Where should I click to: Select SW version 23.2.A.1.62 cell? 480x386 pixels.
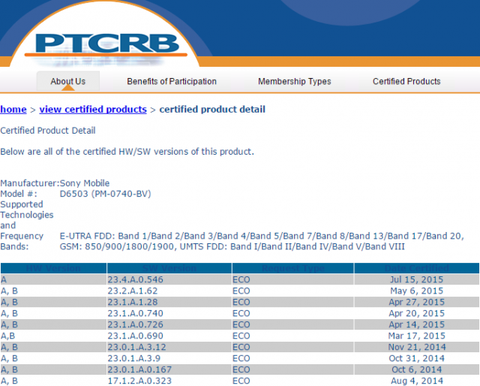click(x=169, y=291)
